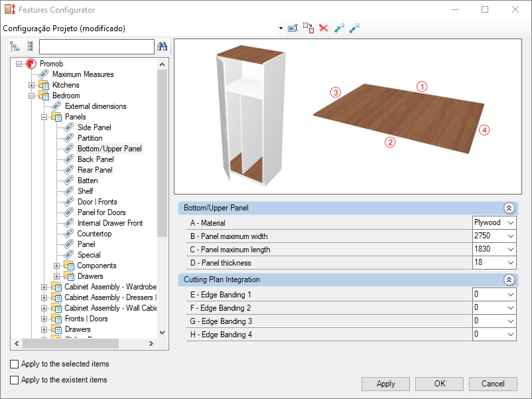Click the collapse tree icon beside the search box
The image size is (532, 399).
pyautogui.click(x=31, y=46)
